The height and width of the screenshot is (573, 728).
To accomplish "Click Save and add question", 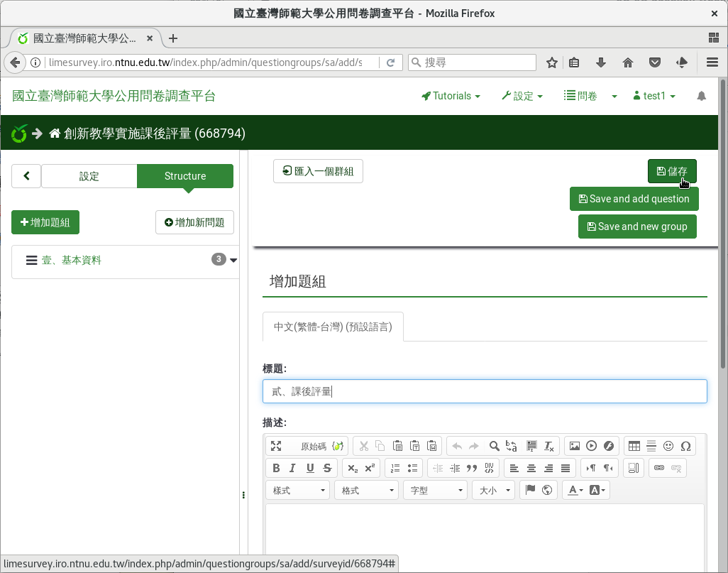I will pos(634,199).
